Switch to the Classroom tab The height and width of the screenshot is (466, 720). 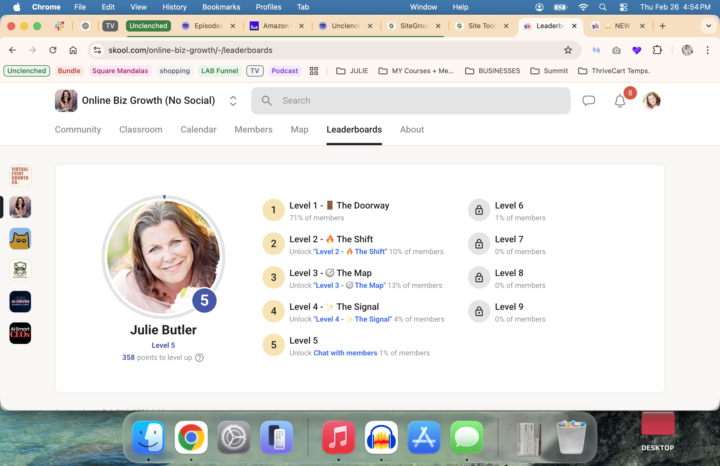coord(141,129)
